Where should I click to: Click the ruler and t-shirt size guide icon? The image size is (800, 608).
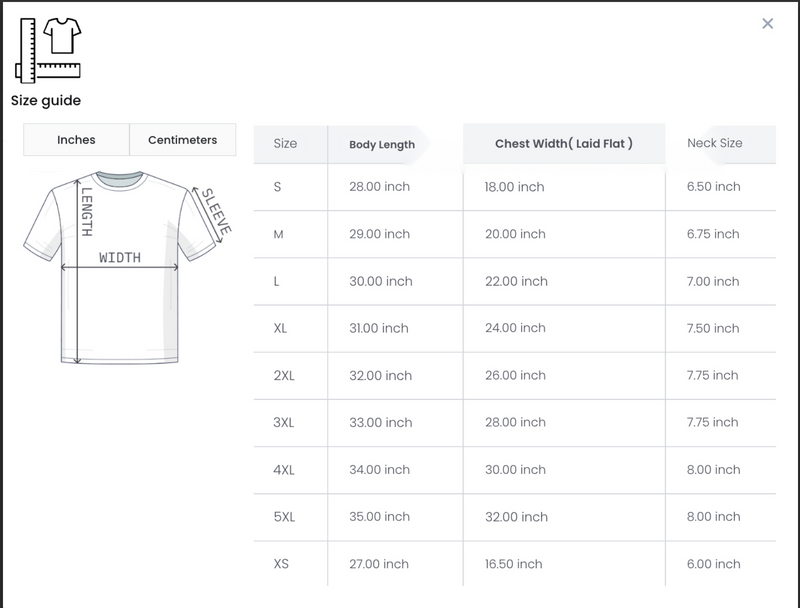(48, 49)
